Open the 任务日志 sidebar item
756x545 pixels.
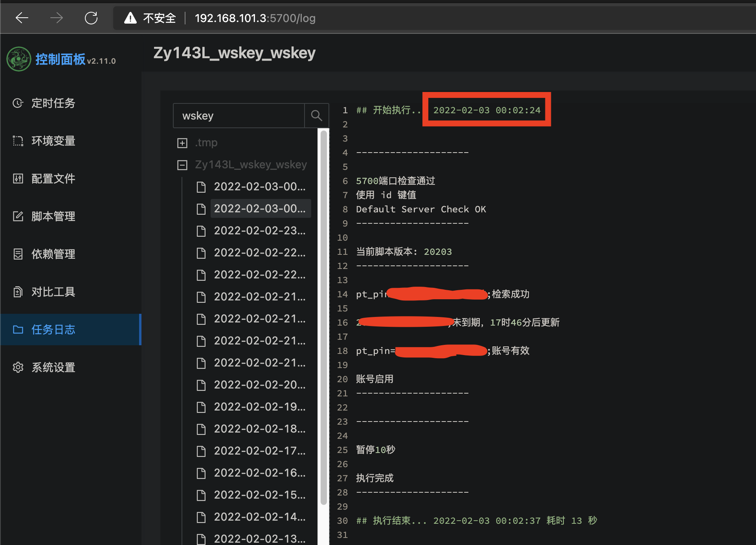tap(53, 330)
